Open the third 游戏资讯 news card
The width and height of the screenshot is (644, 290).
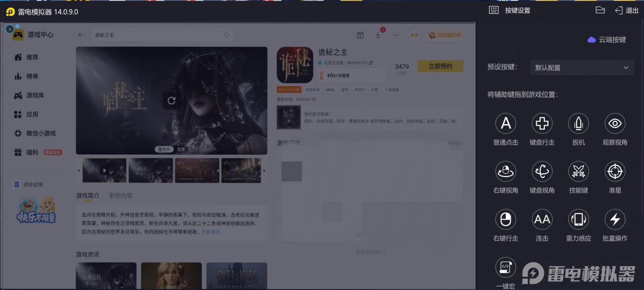pos(237,276)
